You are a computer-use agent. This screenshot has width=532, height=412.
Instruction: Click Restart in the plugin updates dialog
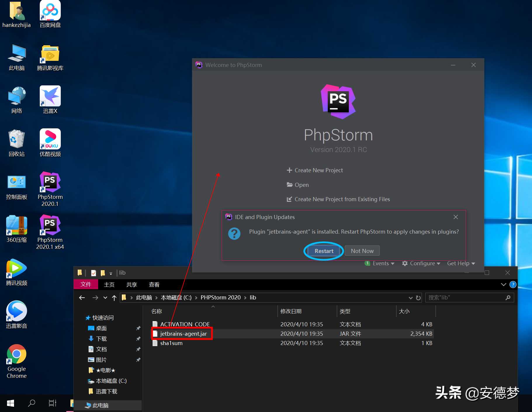click(x=324, y=251)
